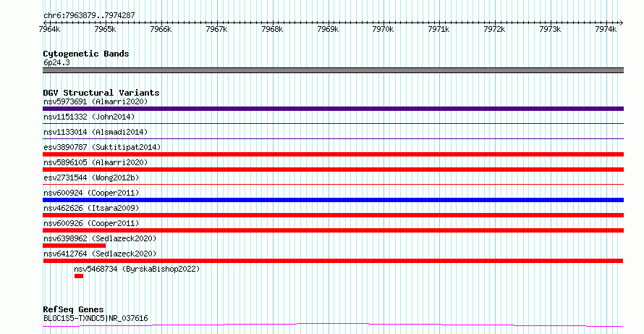This screenshot has height=334, width=644.
Task: Click the 7964k ruler position
Action: click(x=49, y=30)
